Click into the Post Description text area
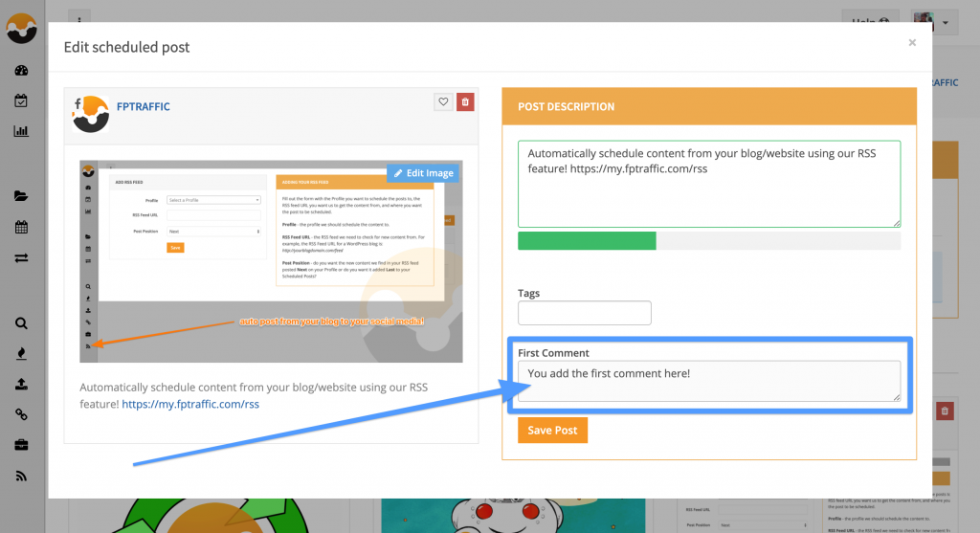The width and height of the screenshot is (980, 533). point(709,184)
